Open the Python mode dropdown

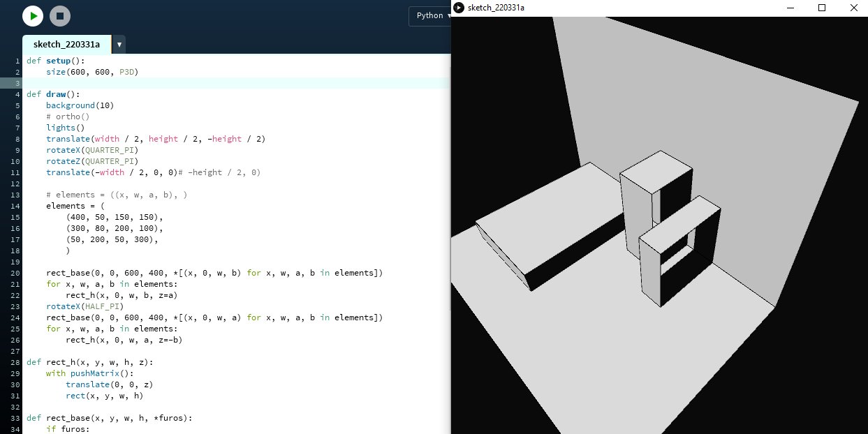click(429, 15)
